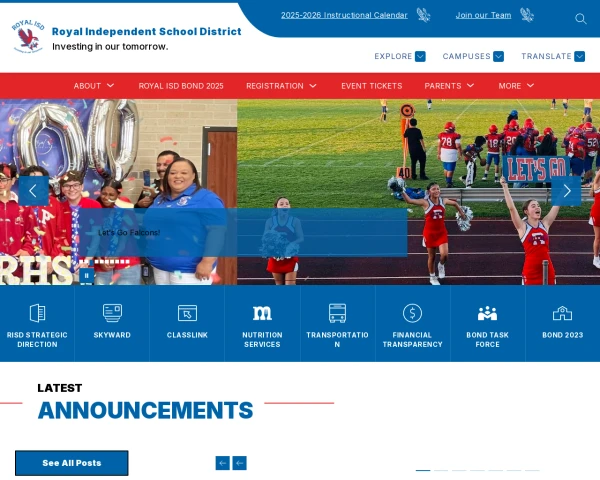Open 2025-2026 Instructional Calendar link
This screenshot has height=480, width=600.
pyautogui.click(x=344, y=15)
